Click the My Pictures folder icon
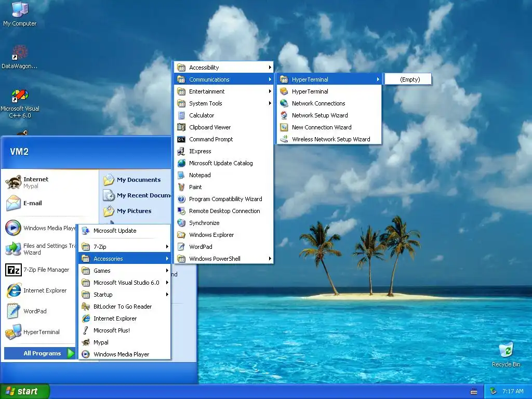This screenshot has width=532, height=399. (109, 211)
